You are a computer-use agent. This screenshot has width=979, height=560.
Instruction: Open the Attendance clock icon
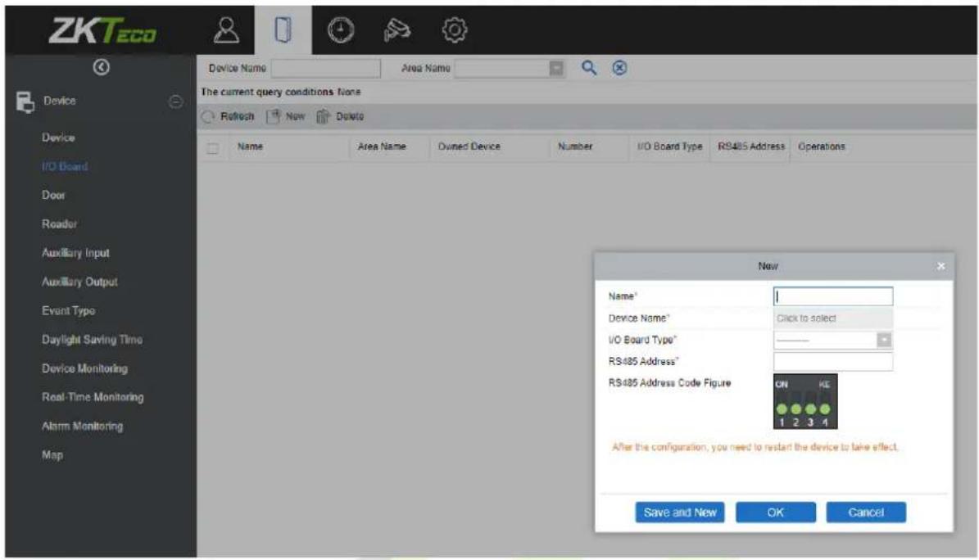point(340,30)
